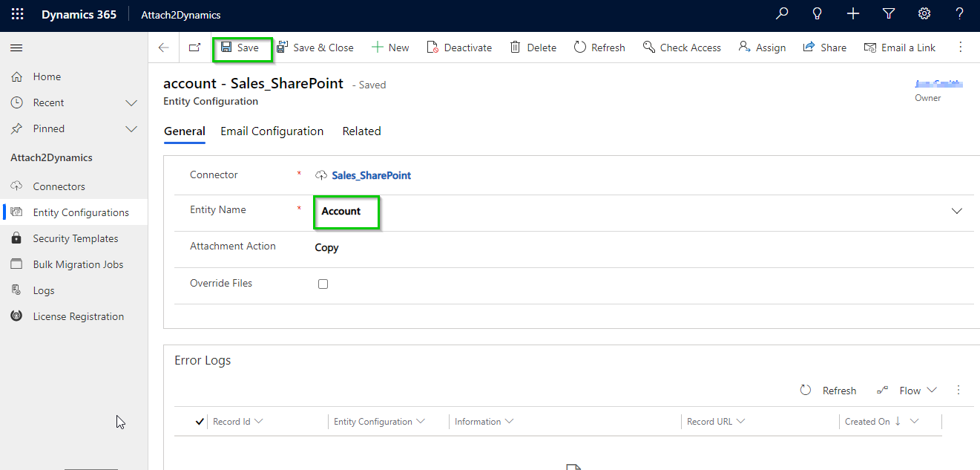This screenshot has width=980, height=470.
Task: Open the advanced find filter icon
Action: (889, 14)
